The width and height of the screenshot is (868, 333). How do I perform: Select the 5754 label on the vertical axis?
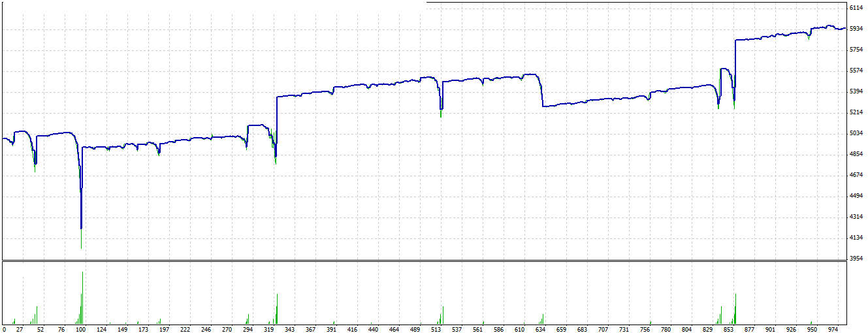[x=857, y=50]
